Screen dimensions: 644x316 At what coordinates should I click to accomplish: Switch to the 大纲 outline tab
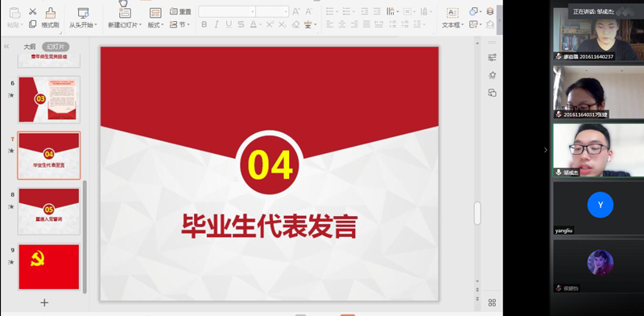tap(30, 47)
